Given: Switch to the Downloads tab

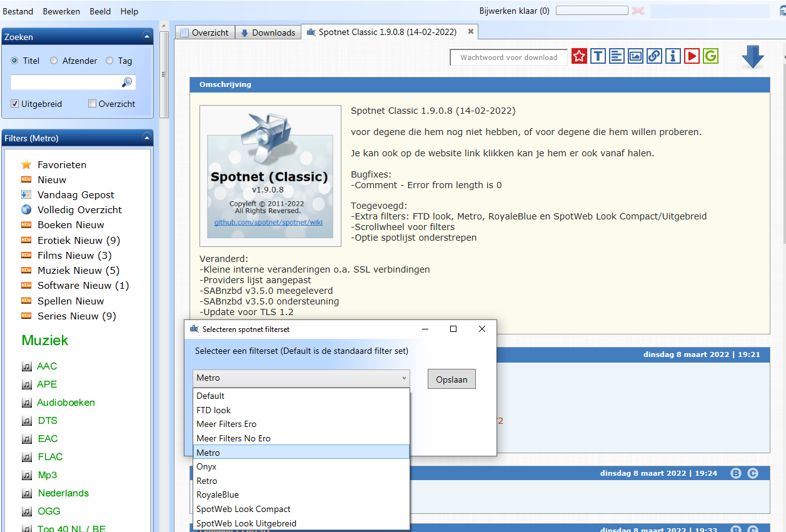Looking at the screenshot, I should pos(268,33).
